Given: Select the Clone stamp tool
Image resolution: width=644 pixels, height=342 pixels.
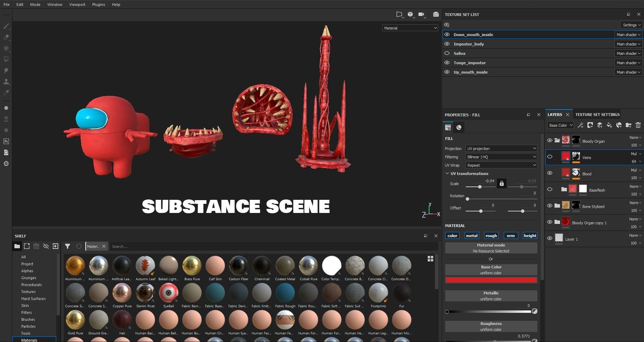Looking at the screenshot, I should (x=6, y=82).
